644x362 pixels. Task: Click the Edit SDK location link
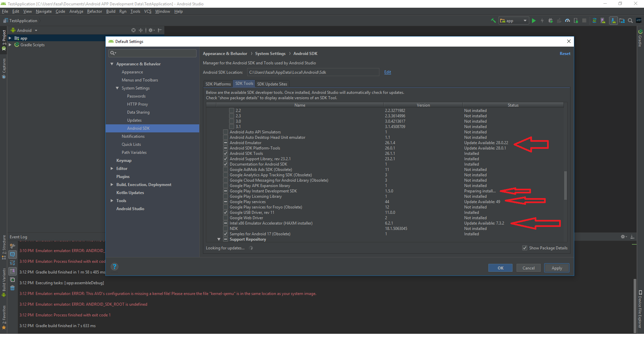click(387, 72)
